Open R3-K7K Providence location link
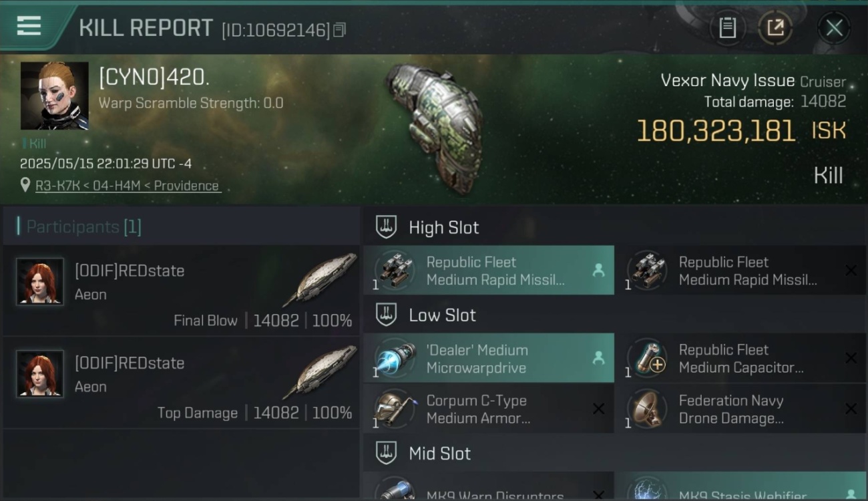The height and width of the screenshot is (501, 868). 127,186
